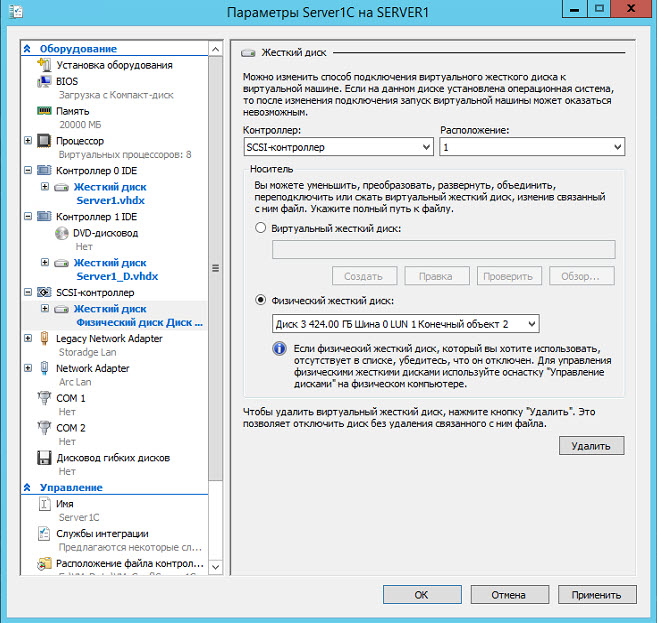
Task: Click the COM 1 port icon
Action: [44, 398]
